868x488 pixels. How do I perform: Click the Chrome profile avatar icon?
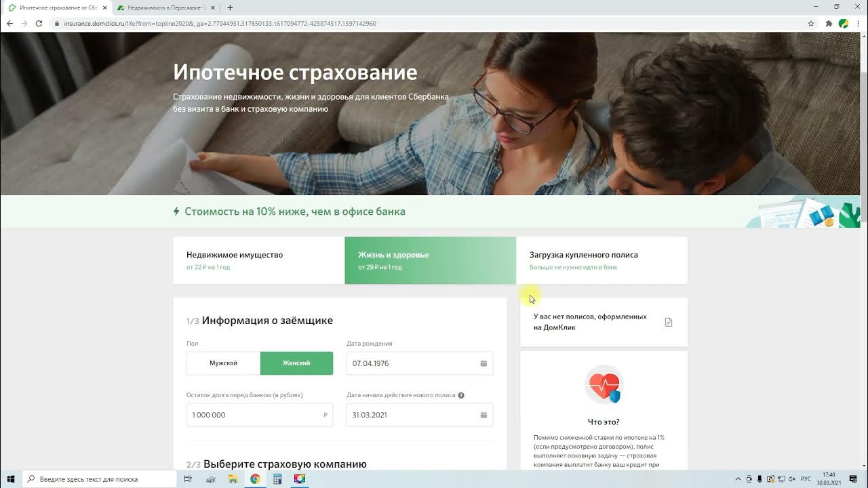[844, 23]
